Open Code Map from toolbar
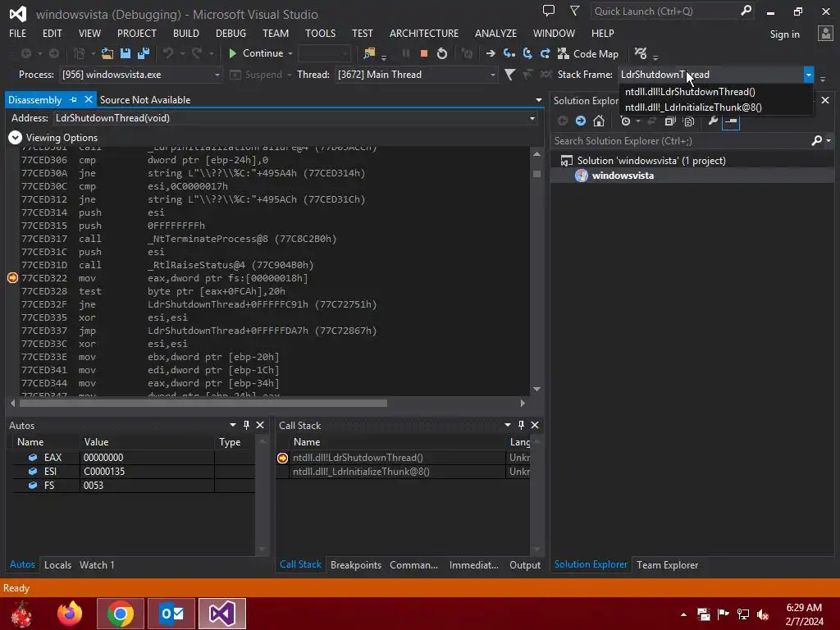 pos(588,53)
